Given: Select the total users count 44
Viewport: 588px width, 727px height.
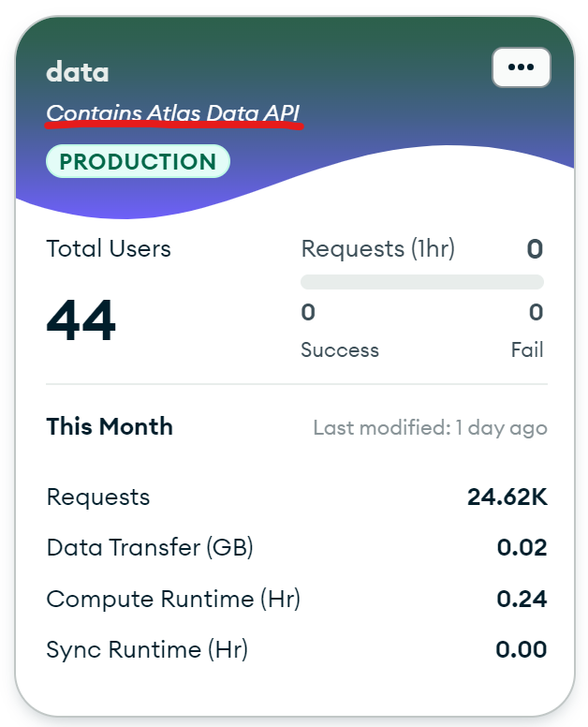Looking at the screenshot, I should tap(81, 320).
